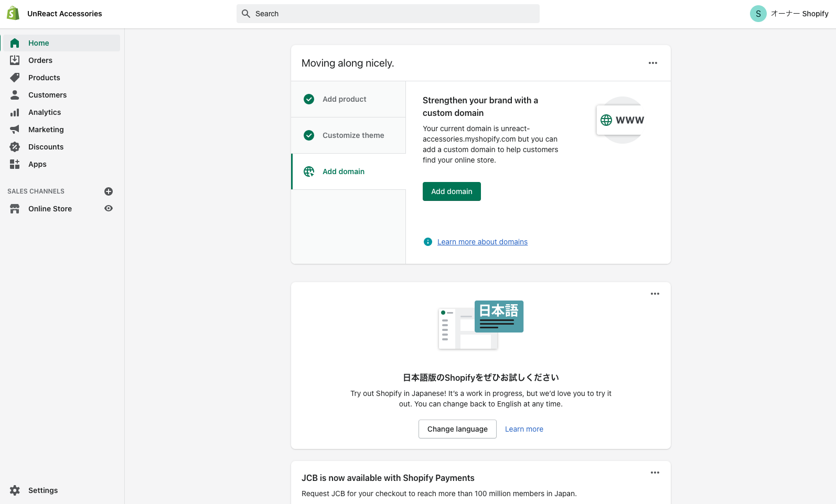836x504 pixels.
Task: Click the Customize theme checkmark icon
Action: (309, 135)
